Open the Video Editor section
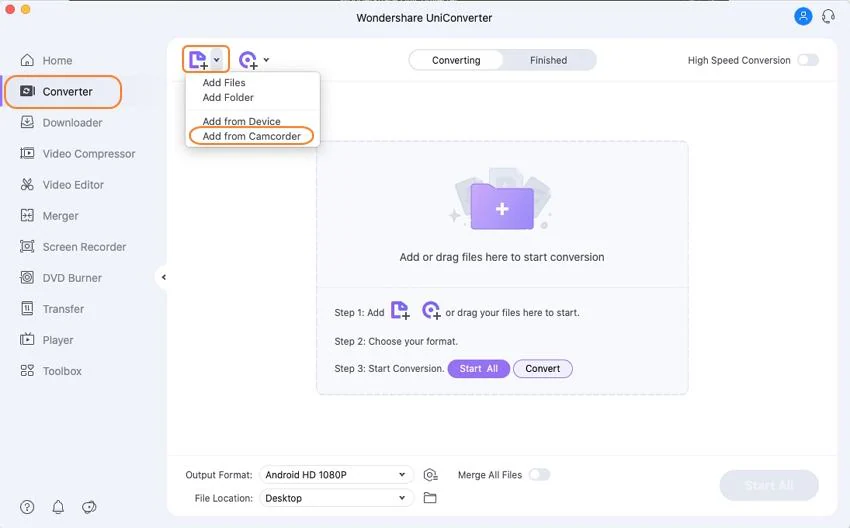 tap(62, 185)
